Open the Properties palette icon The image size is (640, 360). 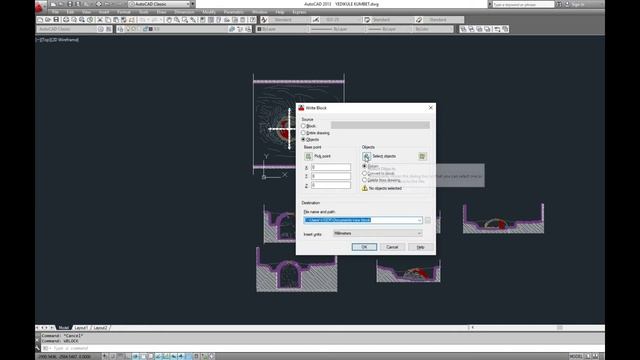(x=202, y=20)
